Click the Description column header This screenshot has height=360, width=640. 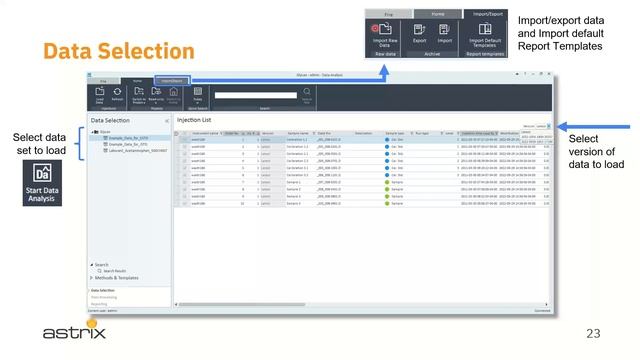[363, 133]
